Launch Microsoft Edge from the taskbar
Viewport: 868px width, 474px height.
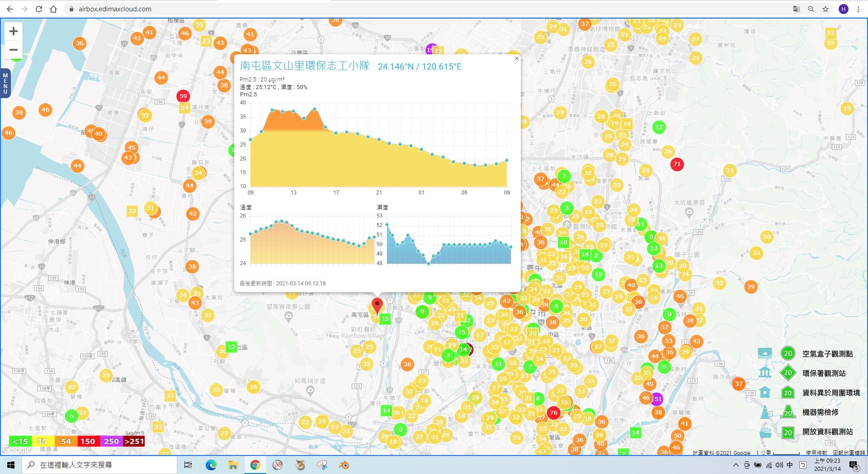pyautogui.click(x=211, y=465)
